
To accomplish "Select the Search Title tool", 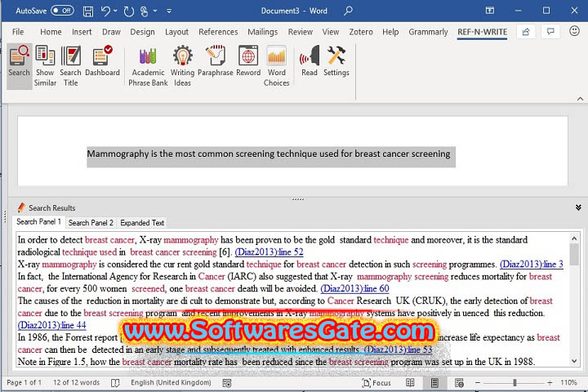I will [70, 66].
